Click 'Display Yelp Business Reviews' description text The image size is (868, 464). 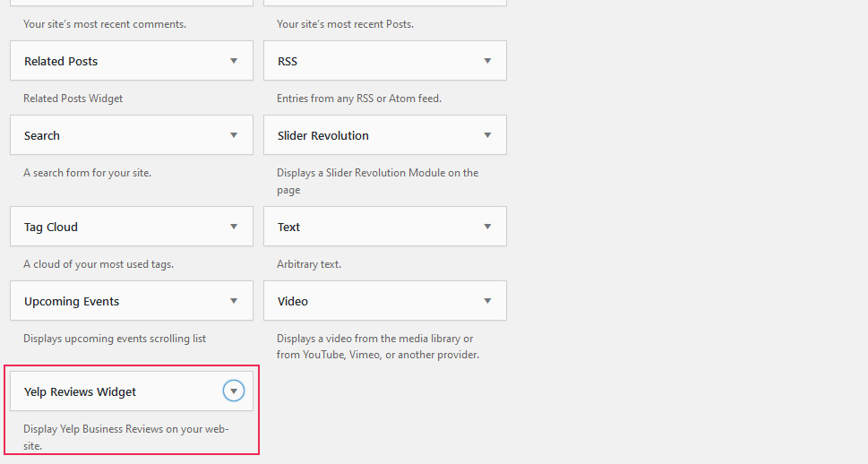126,437
